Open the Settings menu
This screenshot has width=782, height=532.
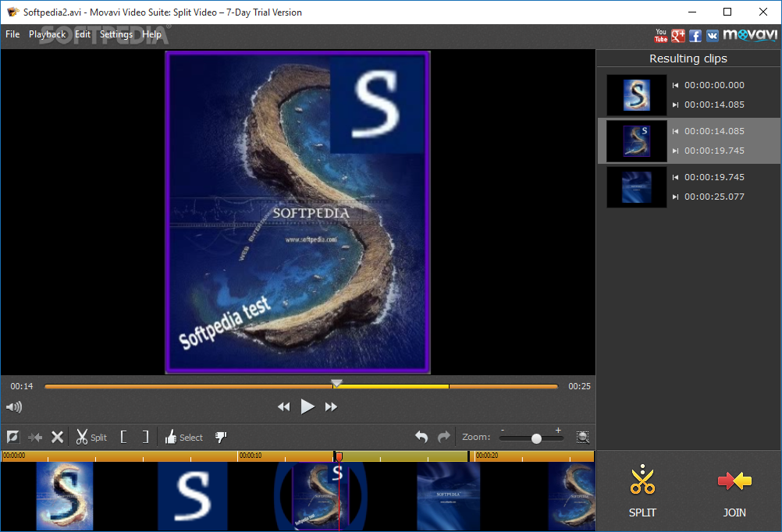(116, 34)
